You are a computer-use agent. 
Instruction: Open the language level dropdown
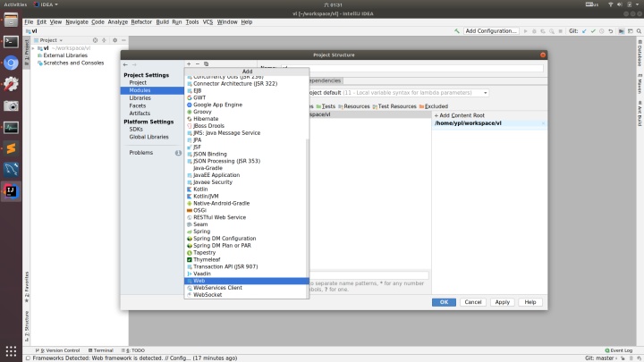(x=398, y=93)
